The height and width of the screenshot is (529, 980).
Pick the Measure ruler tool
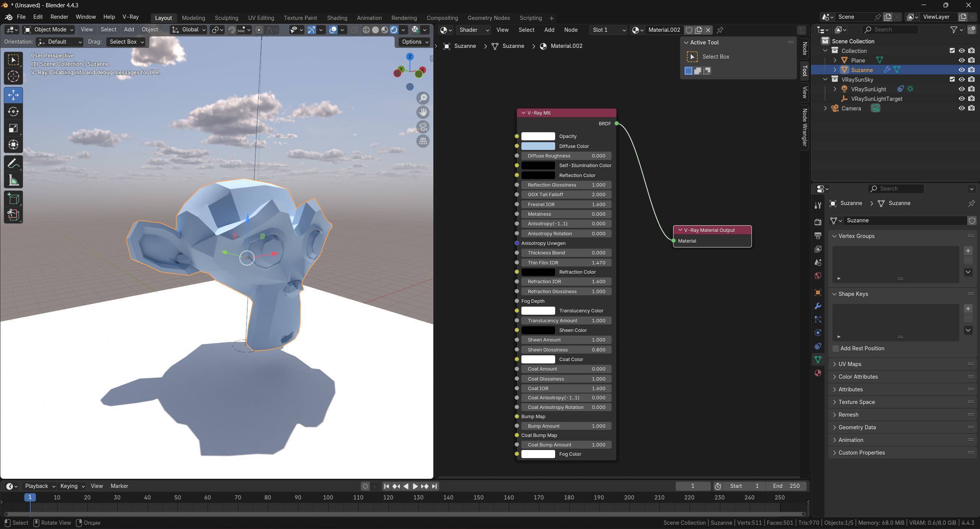[x=13, y=180]
